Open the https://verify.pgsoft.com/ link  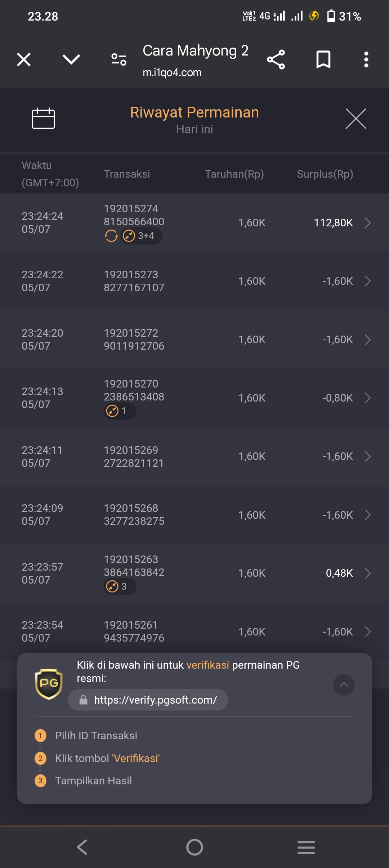(148, 700)
